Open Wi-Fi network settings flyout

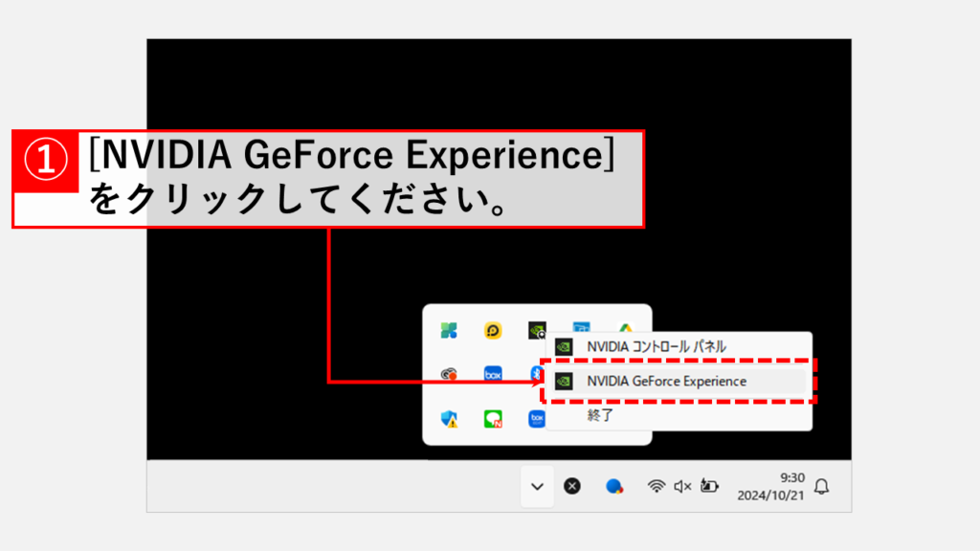(657, 486)
